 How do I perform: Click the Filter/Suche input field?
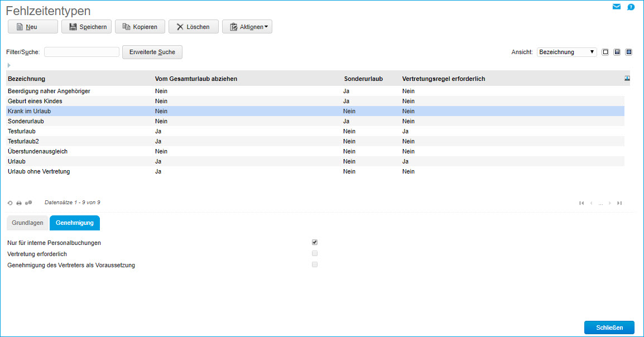81,52
